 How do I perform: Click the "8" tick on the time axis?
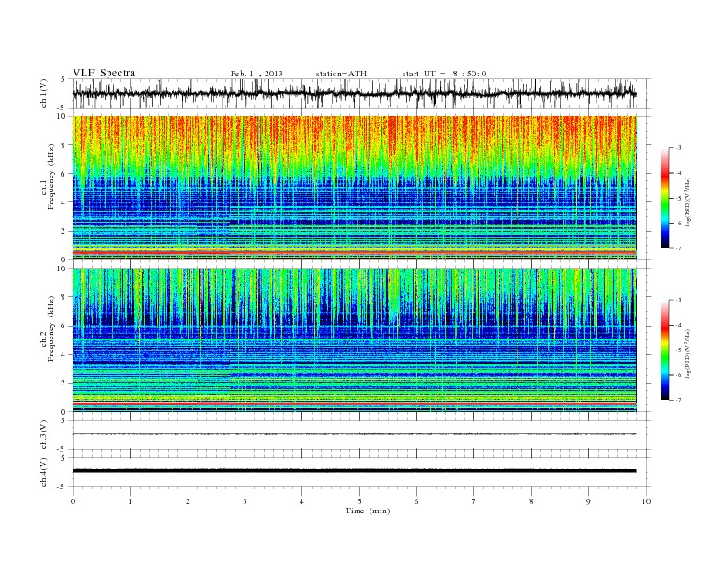[x=531, y=501]
